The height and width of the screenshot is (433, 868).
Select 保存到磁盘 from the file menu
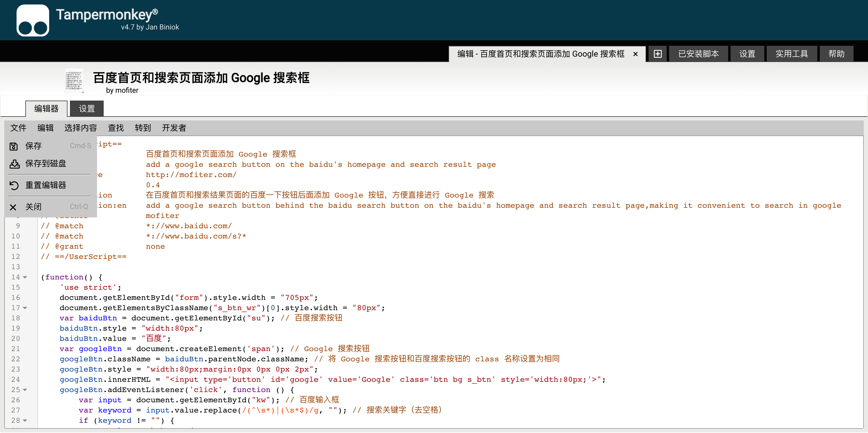tap(51, 164)
